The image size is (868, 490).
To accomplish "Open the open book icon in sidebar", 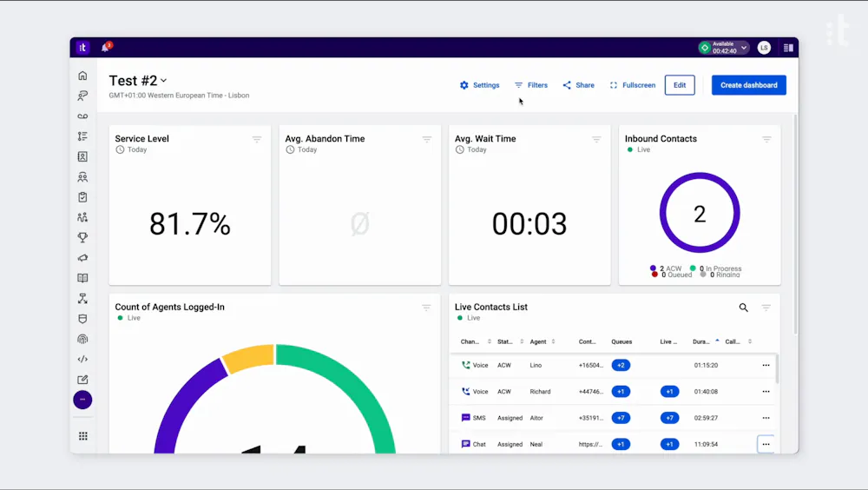I will point(82,278).
